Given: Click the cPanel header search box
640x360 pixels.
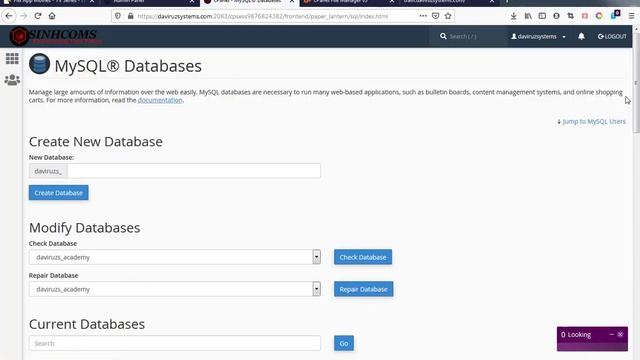Looking at the screenshot, I should [x=467, y=36].
